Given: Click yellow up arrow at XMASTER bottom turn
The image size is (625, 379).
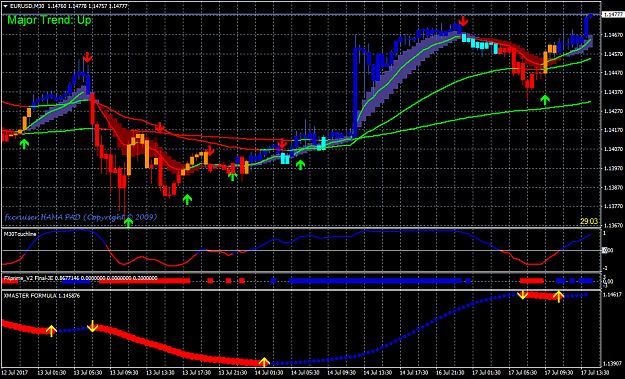Looking at the screenshot, I should (264, 362).
